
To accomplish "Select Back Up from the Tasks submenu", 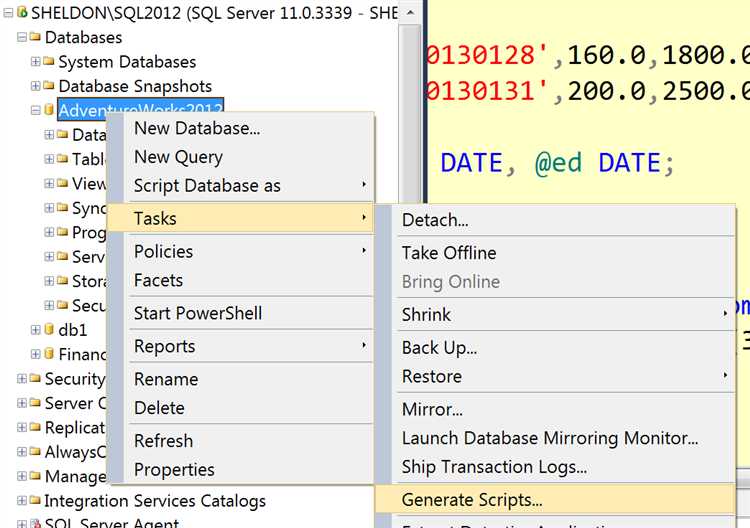I will pos(439,348).
